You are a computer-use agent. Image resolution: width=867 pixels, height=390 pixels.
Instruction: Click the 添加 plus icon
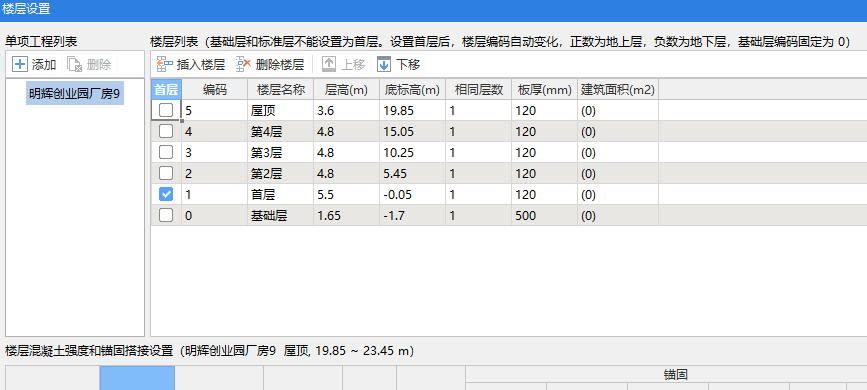tap(20, 65)
